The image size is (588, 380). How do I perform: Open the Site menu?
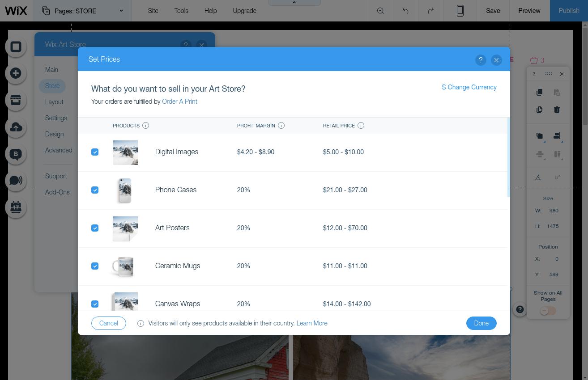tap(153, 11)
